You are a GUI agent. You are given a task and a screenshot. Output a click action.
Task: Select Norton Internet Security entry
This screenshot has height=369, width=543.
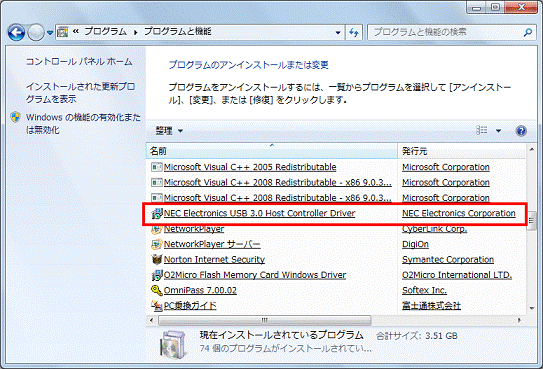click(x=214, y=260)
